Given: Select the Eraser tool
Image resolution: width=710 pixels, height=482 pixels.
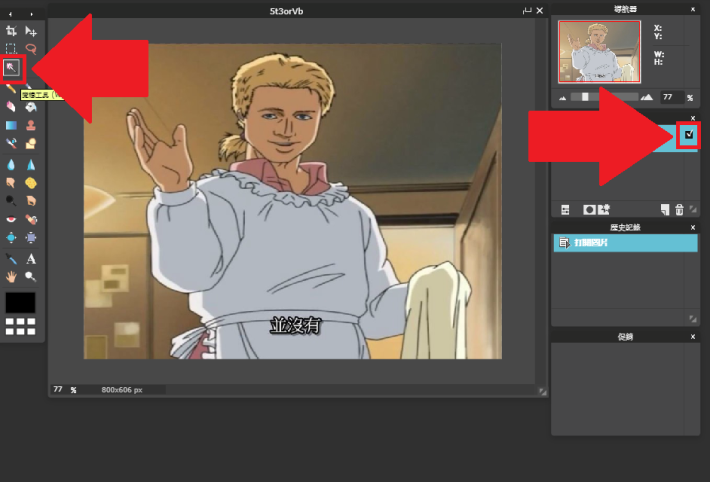Looking at the screenshot, I should [11, 107].
